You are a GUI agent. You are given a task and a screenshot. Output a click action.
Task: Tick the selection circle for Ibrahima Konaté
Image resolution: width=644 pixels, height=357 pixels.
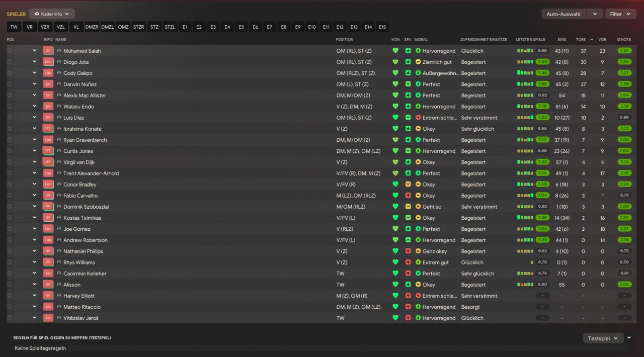click(10, 129)
